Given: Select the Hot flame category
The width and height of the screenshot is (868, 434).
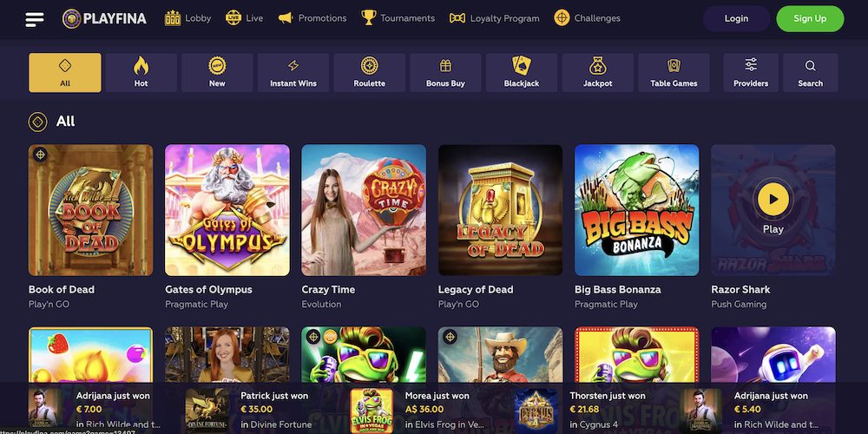Looking at the screenshot, I should pyautogui.click(x=141, y=73).
